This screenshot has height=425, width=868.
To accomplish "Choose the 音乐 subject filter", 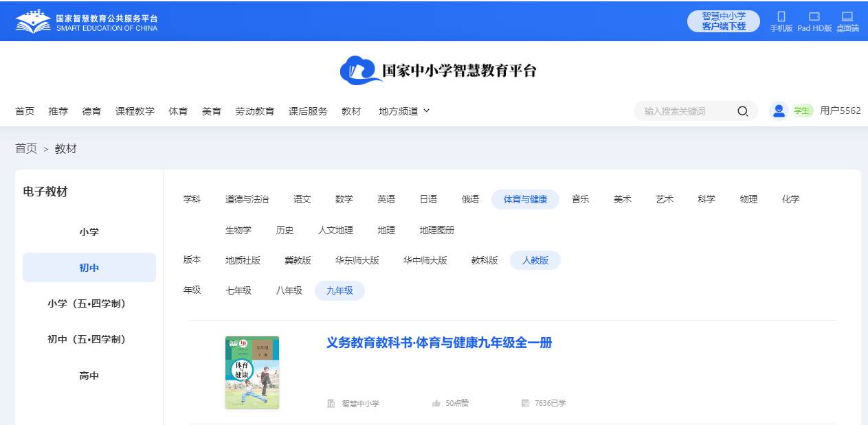I will click(581, 199).
